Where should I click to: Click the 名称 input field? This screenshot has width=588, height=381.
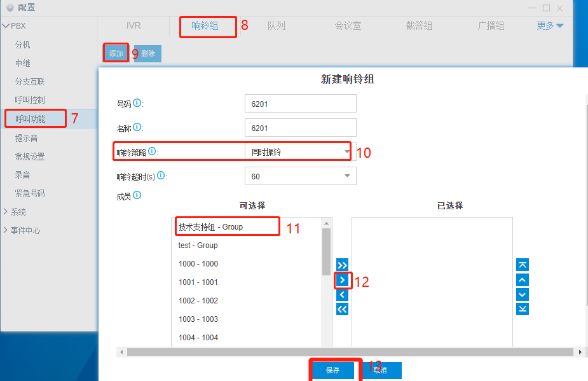coord(300,128)
